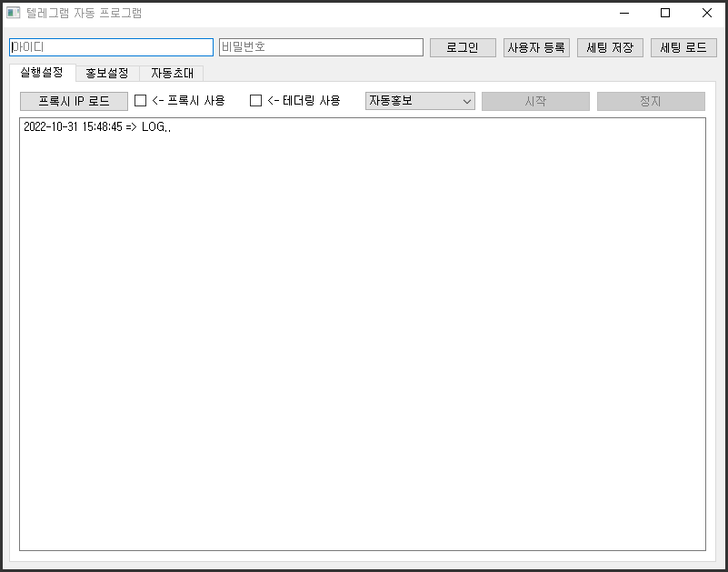Click inside the LOG output text area

coord(362,336)
